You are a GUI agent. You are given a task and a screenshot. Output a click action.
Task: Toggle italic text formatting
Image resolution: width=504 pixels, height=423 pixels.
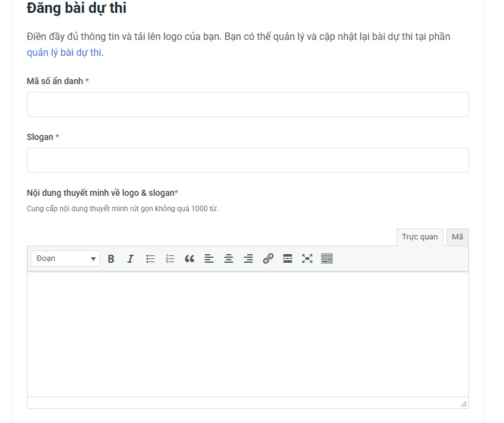(130, 259)
